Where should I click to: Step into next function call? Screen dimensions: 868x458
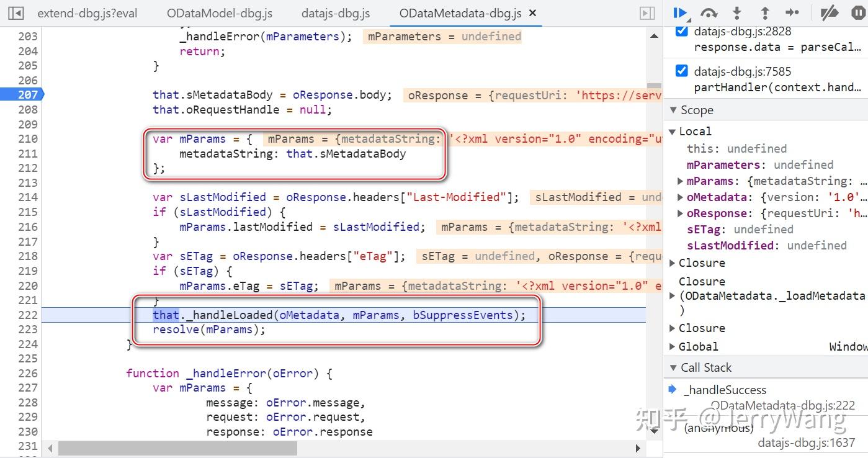737,12
